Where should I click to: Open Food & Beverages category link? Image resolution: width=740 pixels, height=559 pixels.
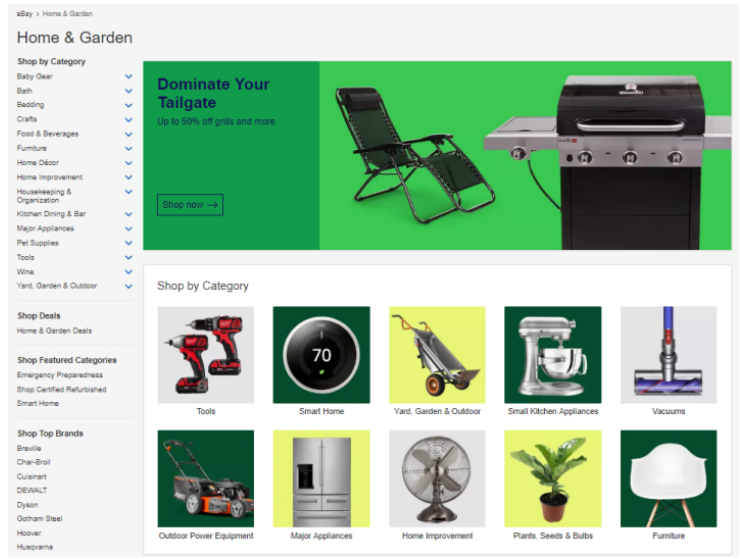click(x=48, y=134)
